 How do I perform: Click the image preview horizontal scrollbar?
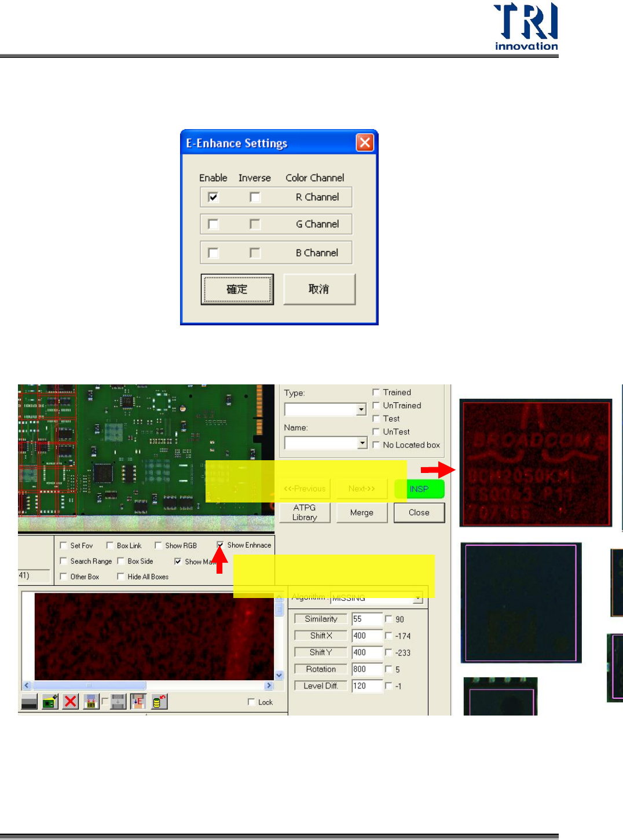click(x=148, y=685)
